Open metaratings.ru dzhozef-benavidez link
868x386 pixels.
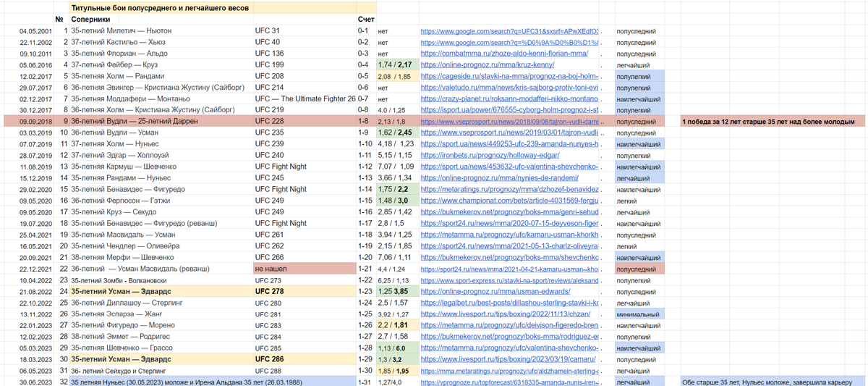pos(509,189)
